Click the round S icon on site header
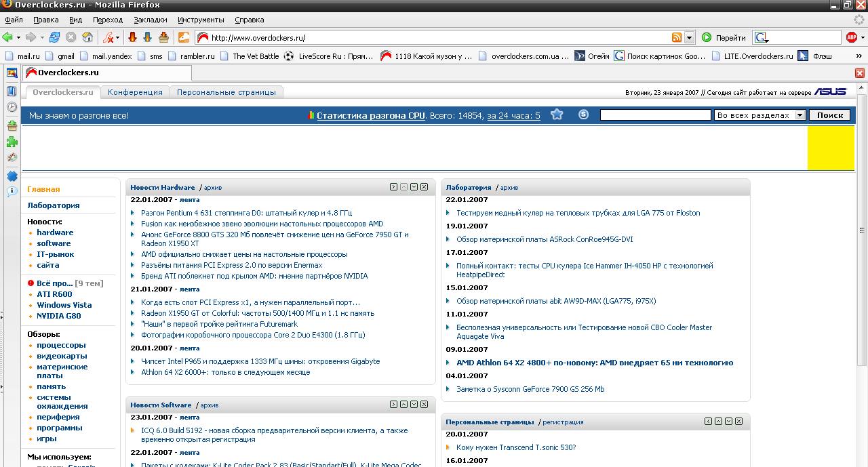 [583, 115]
